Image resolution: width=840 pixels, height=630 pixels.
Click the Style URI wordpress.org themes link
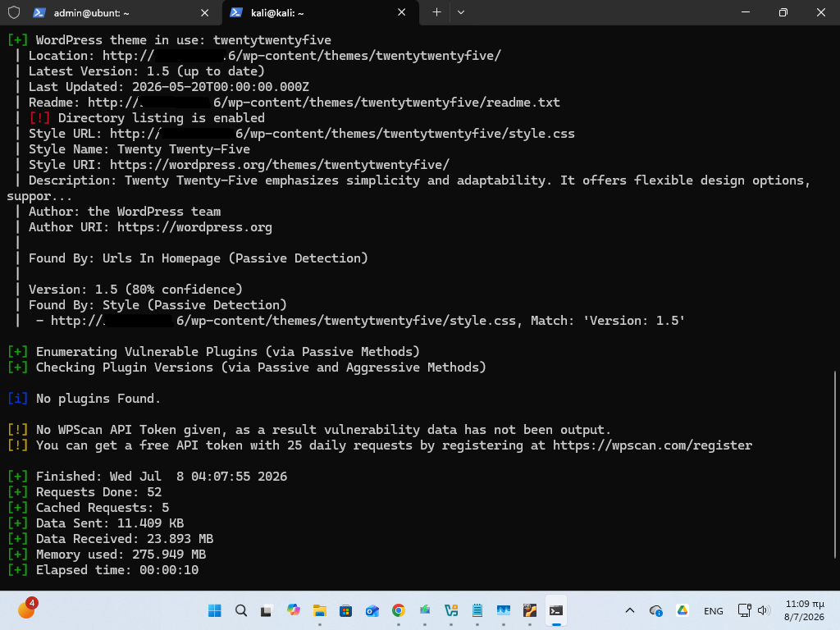(x=280, y=165)
